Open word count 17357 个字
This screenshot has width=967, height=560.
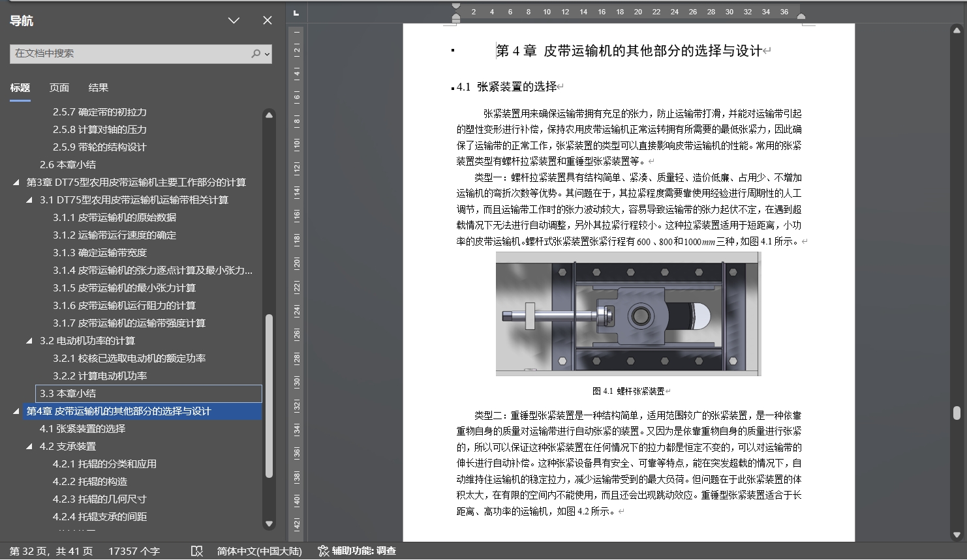(x=134, y=552)
